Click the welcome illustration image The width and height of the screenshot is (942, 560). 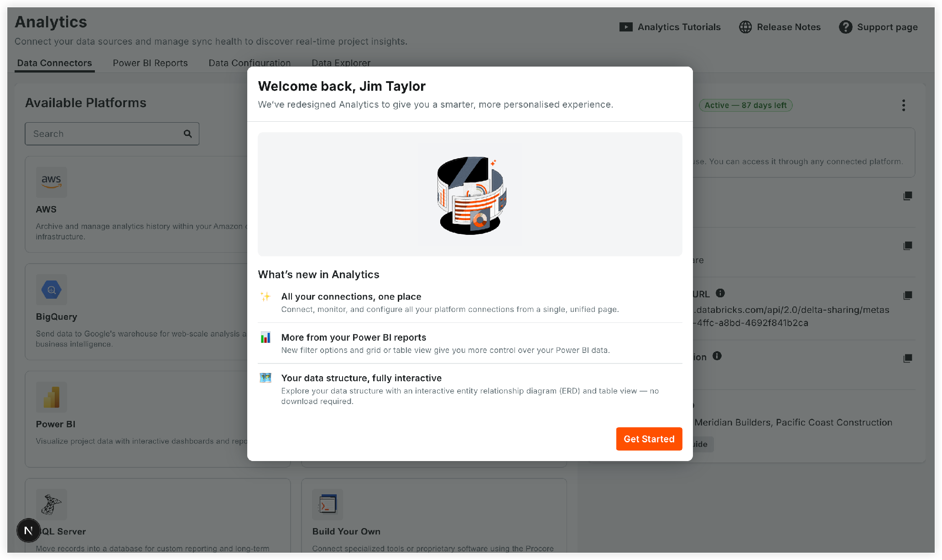pos(470,195)
